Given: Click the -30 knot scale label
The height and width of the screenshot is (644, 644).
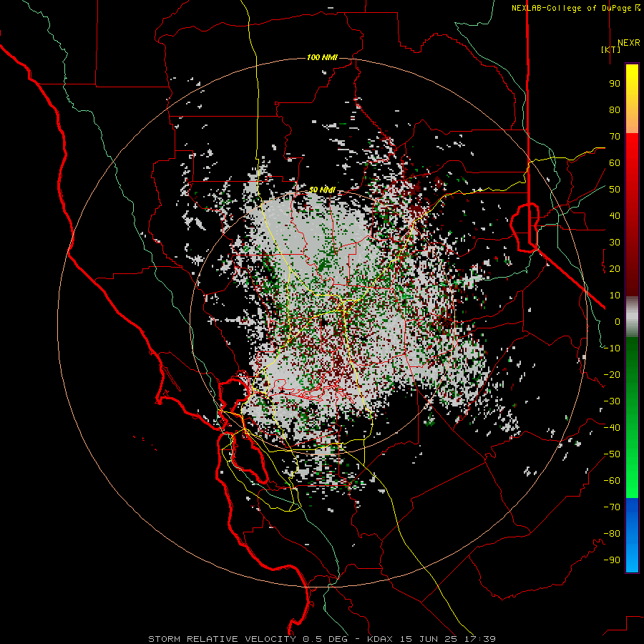Looking at the screenshot, I should [x=612, y=401].
